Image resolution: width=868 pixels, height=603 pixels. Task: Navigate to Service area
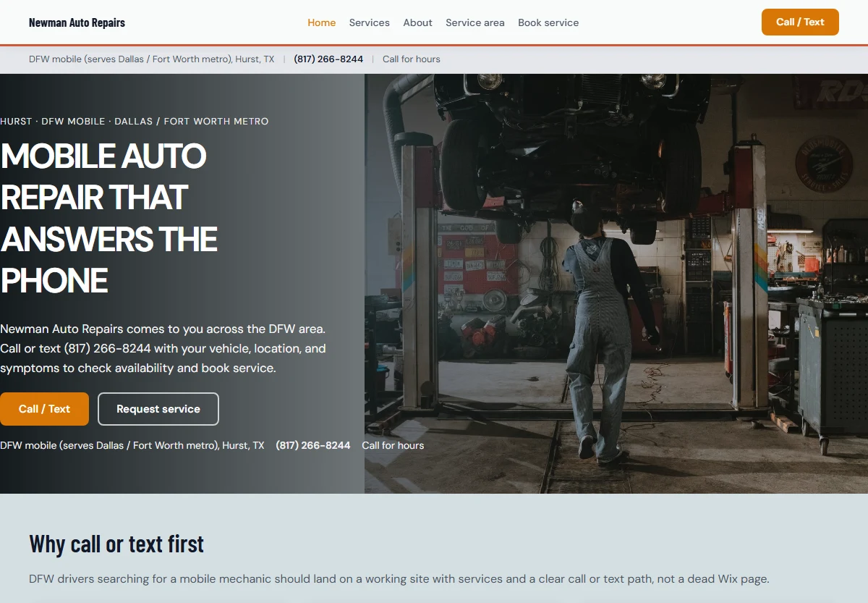pos(475,22)
